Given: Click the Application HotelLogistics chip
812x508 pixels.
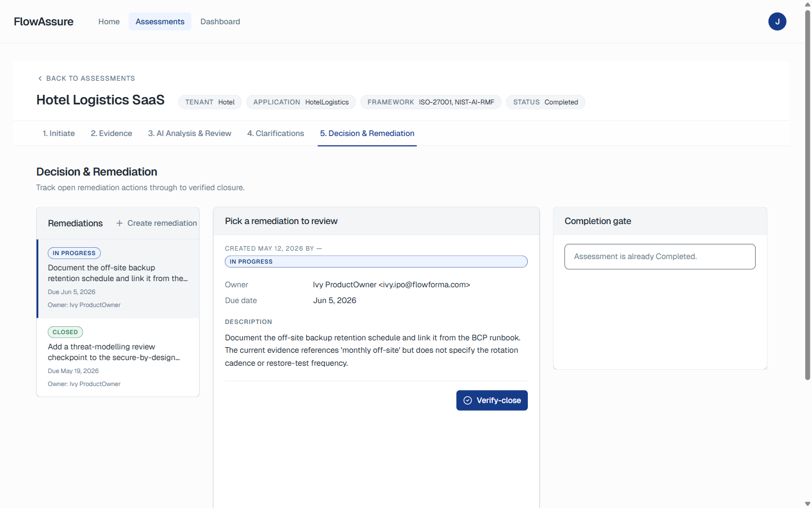Looking at the screenshot, I should [301, 102].
